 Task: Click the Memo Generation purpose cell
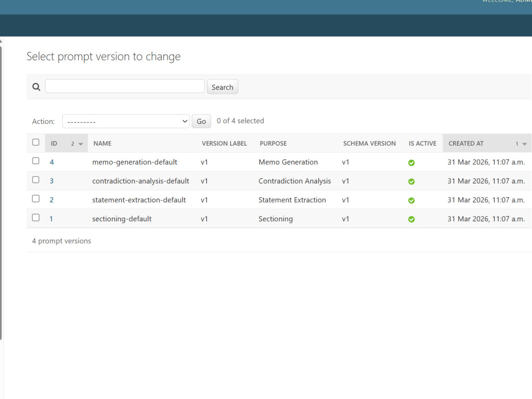288,162
